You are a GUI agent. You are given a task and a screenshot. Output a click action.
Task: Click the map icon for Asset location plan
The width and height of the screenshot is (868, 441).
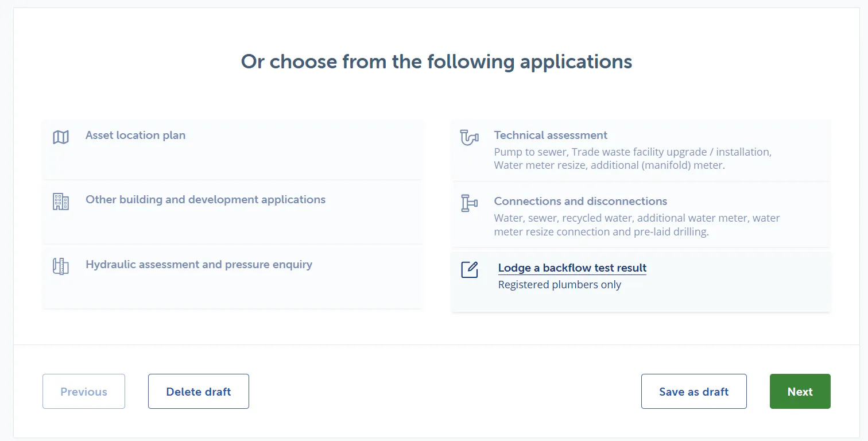coord(61,137)
